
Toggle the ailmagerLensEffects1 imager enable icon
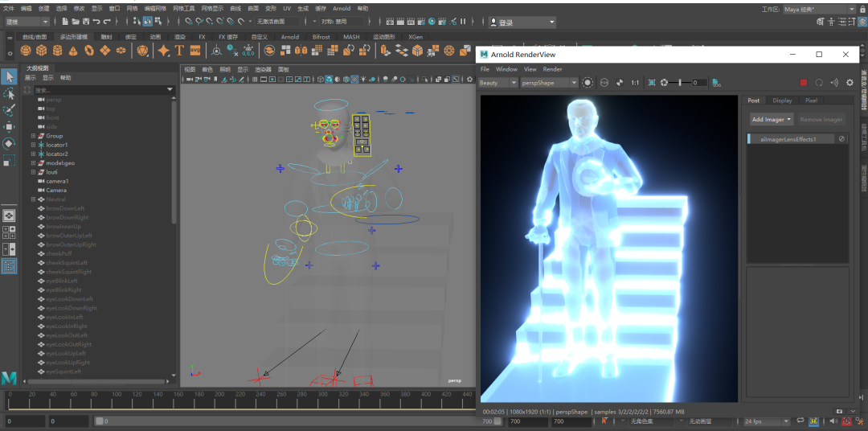coord(841,139)
